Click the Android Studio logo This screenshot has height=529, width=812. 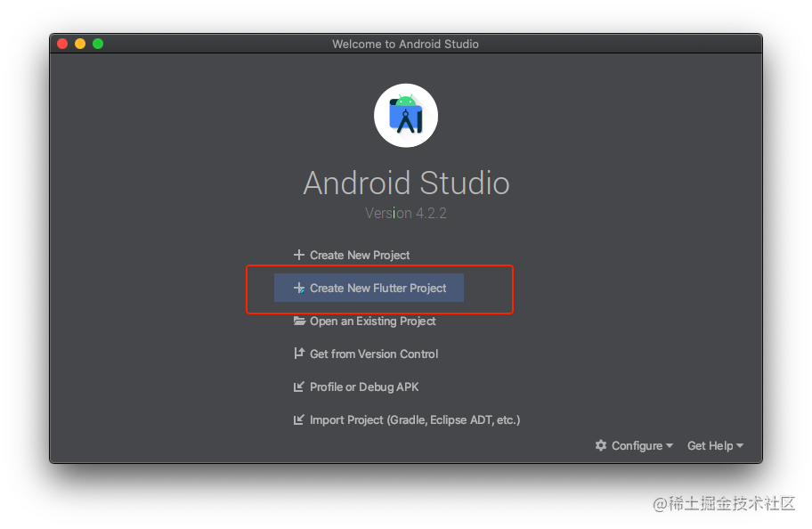pyautogui.click(x=406, y=116)
